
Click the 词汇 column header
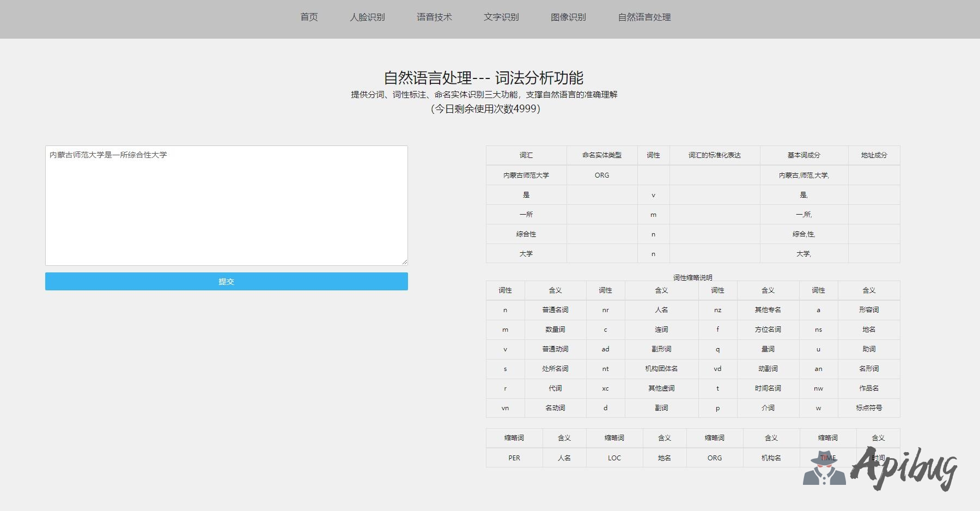point(526,155)
